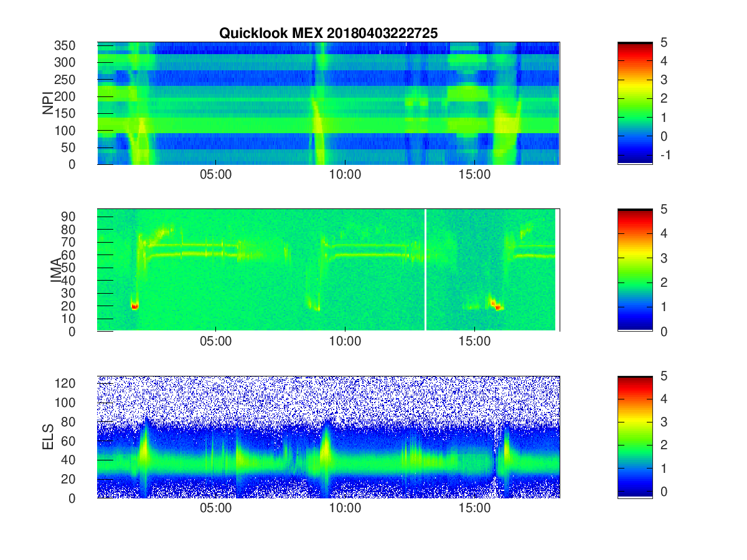Click the 0 label on IMA colorbar
This screenshot has height=560, width=747.
pos(664,332)
